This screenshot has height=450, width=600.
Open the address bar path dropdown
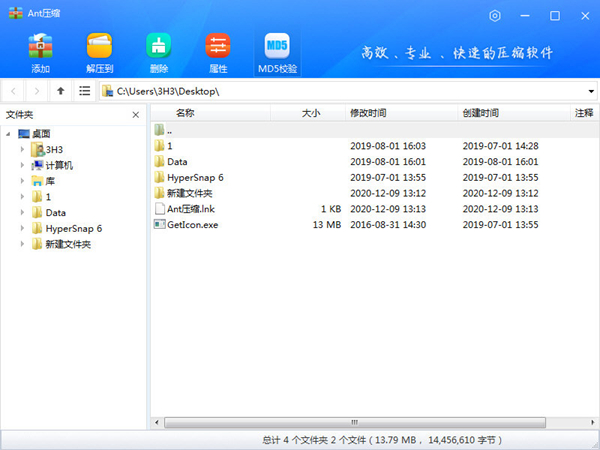tap(591, 91)
